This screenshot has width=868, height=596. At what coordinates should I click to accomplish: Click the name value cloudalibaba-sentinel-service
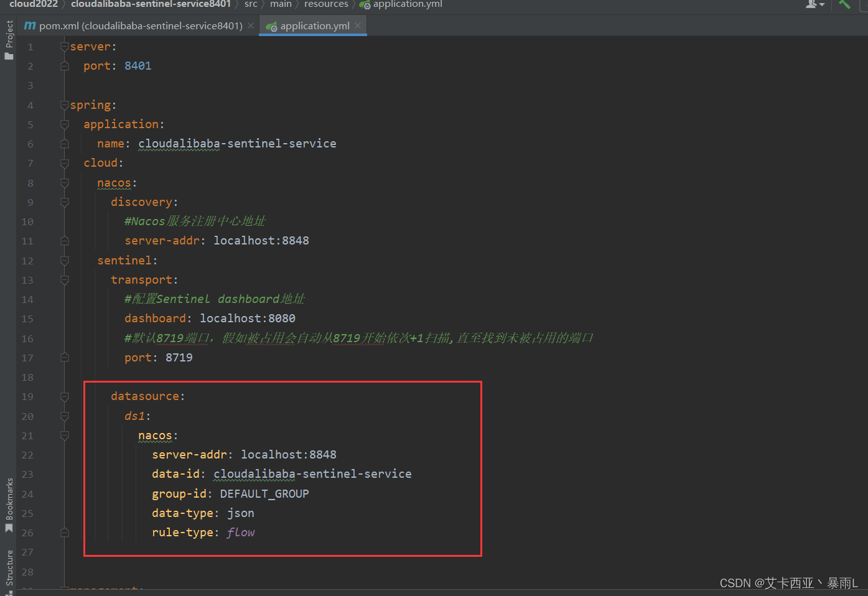[x=237, y=144]
